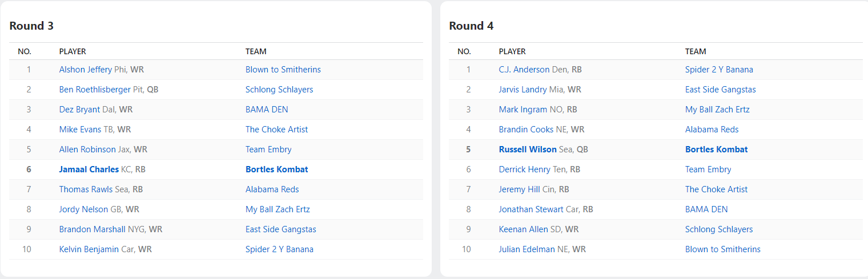Image resolution: width=868 pixels, height=279 pixels.
Task: Open Bortles Kombat team link in Round 3
Action: (x=276, y=169)
